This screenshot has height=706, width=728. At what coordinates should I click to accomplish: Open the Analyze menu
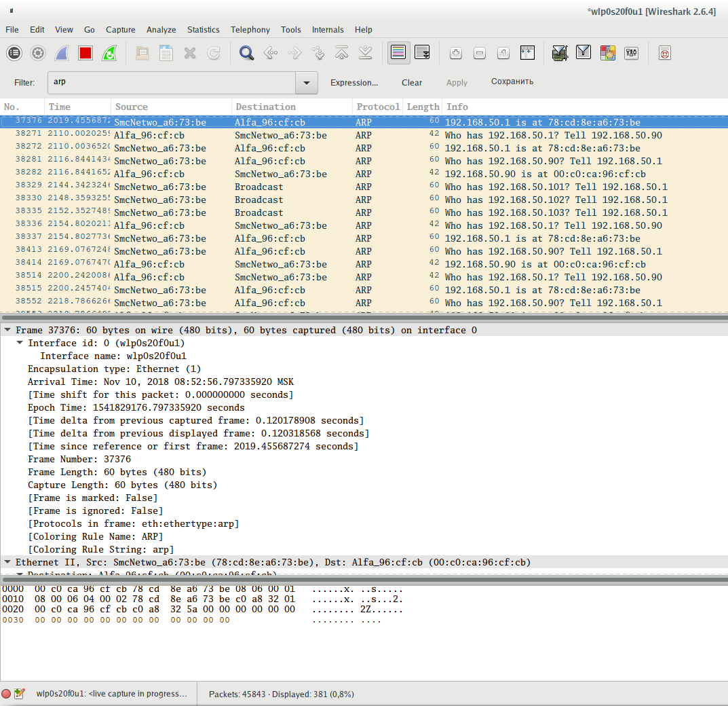point(161,30)
